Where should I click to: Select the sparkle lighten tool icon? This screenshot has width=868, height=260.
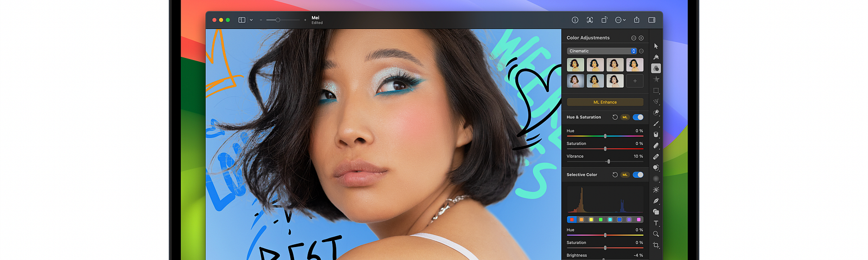[x=656, y=190]
